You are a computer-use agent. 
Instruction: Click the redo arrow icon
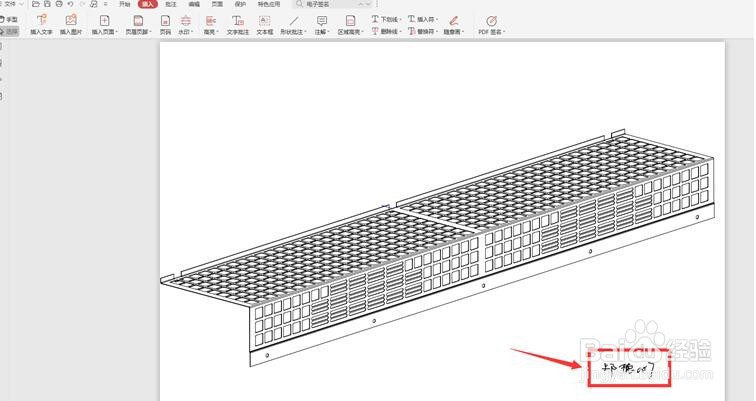click(x=82, y=4)
